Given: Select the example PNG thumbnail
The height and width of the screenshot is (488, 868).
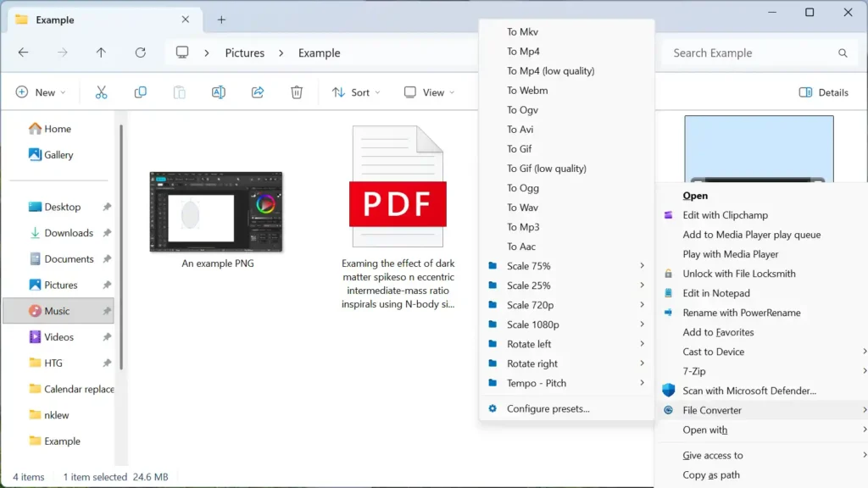Looking at the screenshot, I should [x=215, y=210].
